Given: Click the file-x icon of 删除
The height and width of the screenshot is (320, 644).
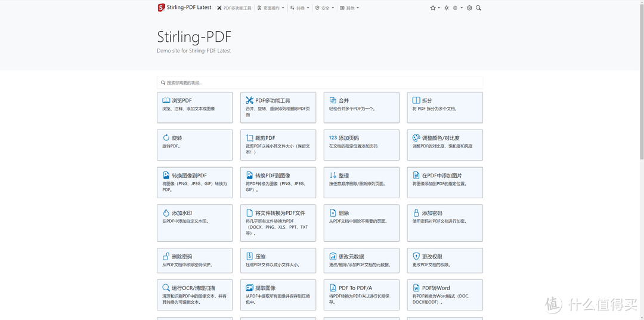Looking at the screenshot, I should click(x=333, y=213).
